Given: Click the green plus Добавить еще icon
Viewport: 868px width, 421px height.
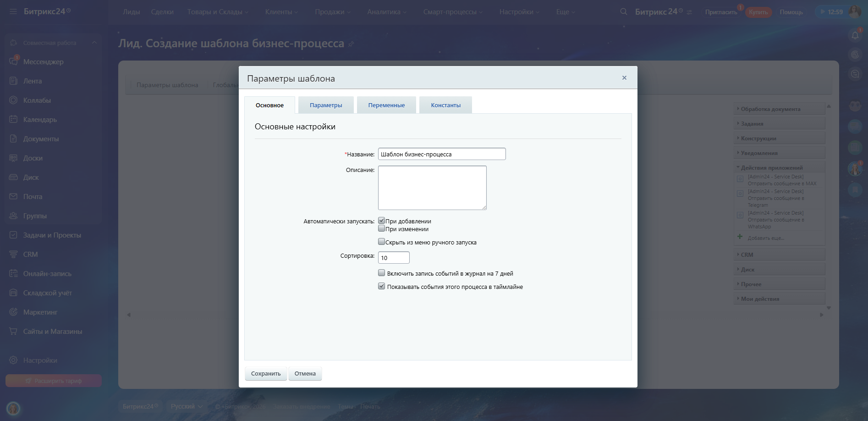Looking at the screenshot, I should [740, 237].
